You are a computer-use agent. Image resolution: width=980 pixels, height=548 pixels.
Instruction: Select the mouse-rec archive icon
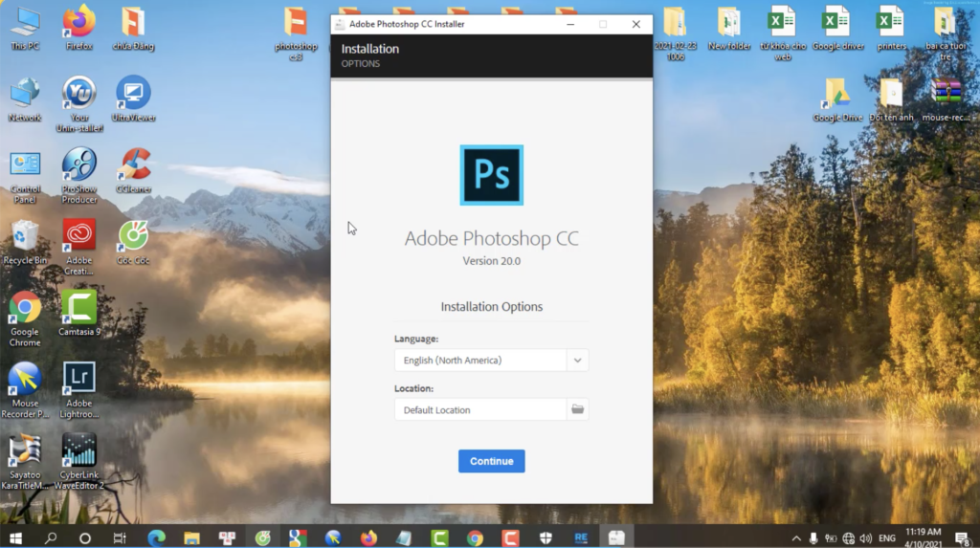tap(945, 100)
